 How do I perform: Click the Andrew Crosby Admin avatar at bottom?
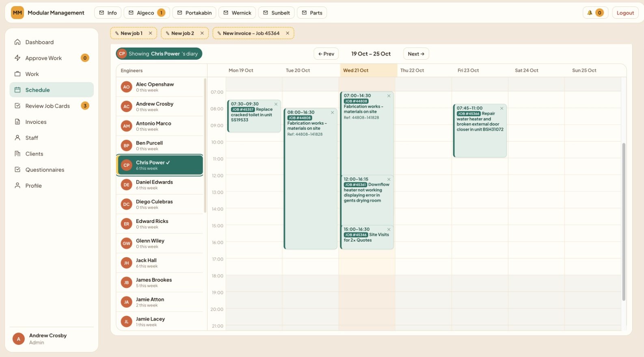(19, 339)
